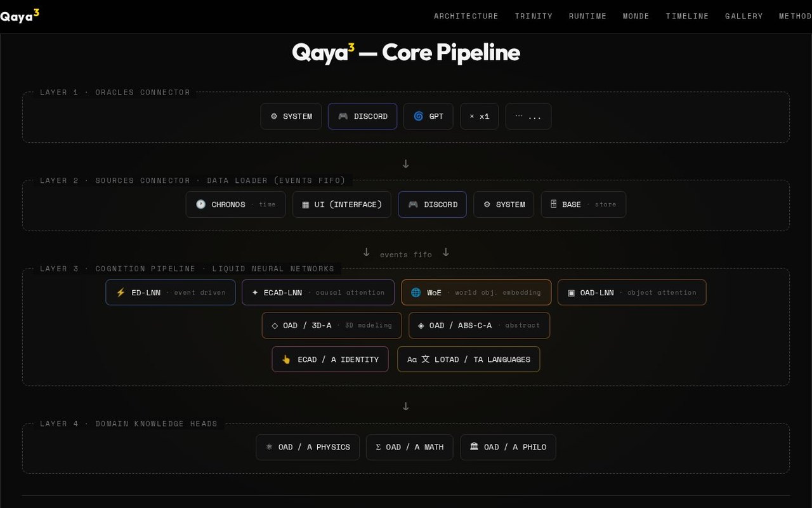The width and height of the screenshot is (812, 508).
Task: Select the CHRONOS time chip
Action: 235,204
